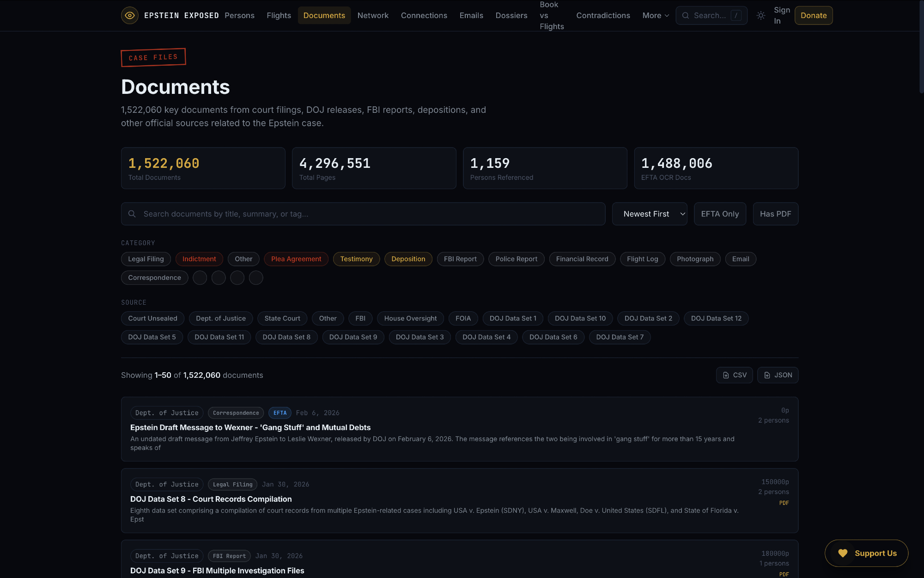Click the Newest First dropdown chevron
The width and height of the screenshot is (924, 578).
coord(682,214)
